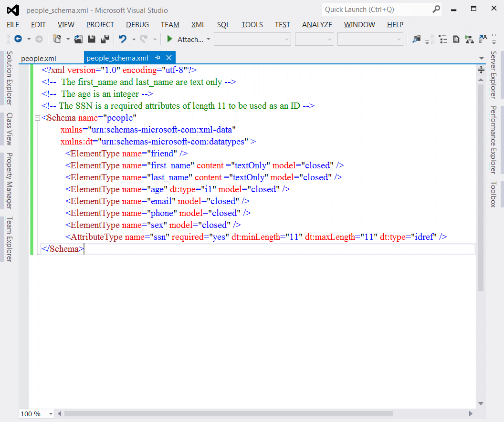504x422 pixels.
Task: Click the XML transform icon at toolbar end
Action: [x=483, y=39]
